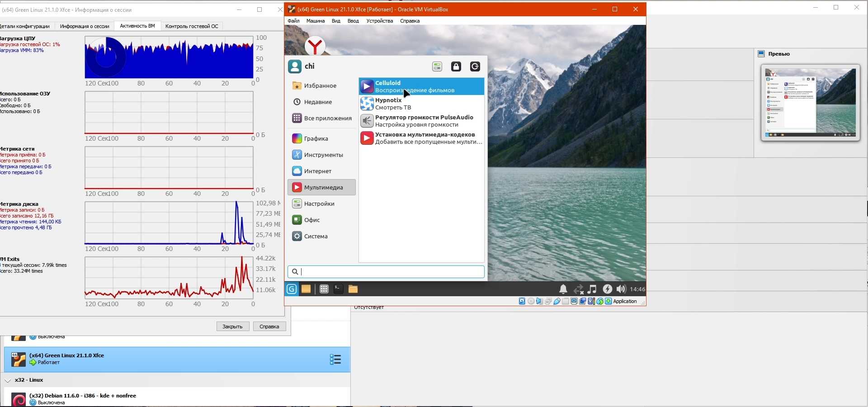Switch to Информация о сессии tab
The height and width of the screenshot is (407, 868).
pos(85,26)
